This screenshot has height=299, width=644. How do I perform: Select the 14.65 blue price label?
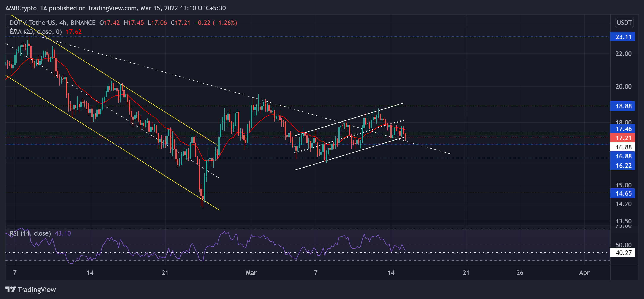(x=622, y=193)
